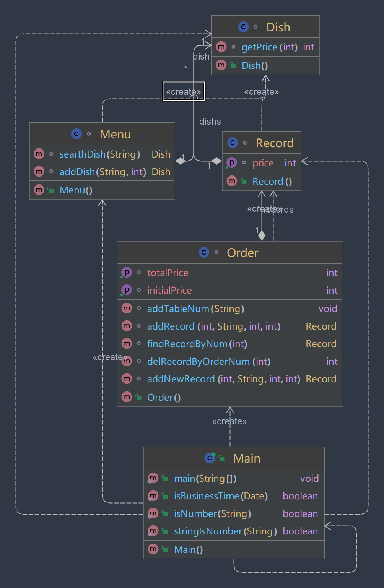Image resolution: width=384 pixels, height=588 pixels.
Task: Click the property icon beside price in Record
Action: tap(231, 163)
